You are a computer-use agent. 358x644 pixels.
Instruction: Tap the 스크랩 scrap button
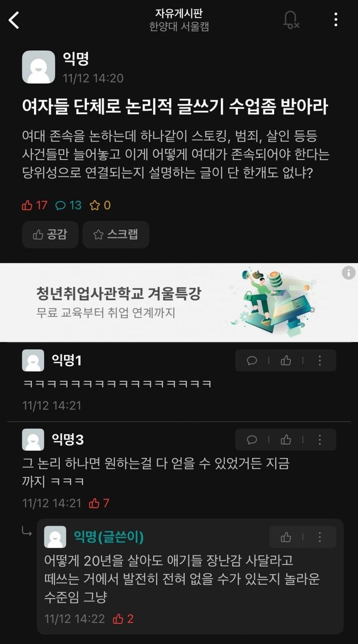tap(115, 235)
